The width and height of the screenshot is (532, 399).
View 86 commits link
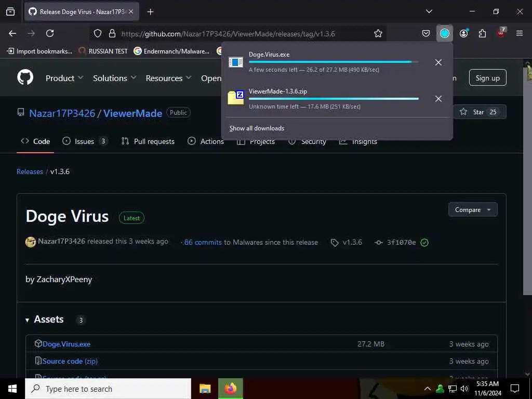(x=203, y=242)
